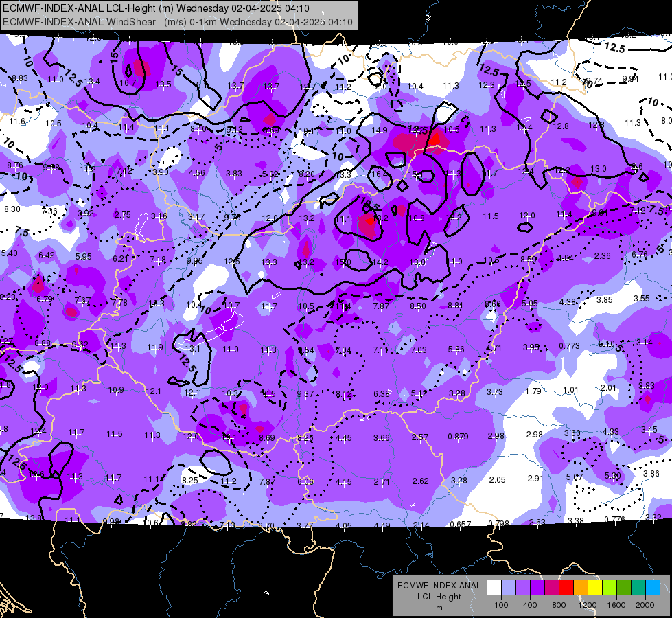Click the wind shear value 2.75
This screenshot has width=672, height=618.
[123, 215]
